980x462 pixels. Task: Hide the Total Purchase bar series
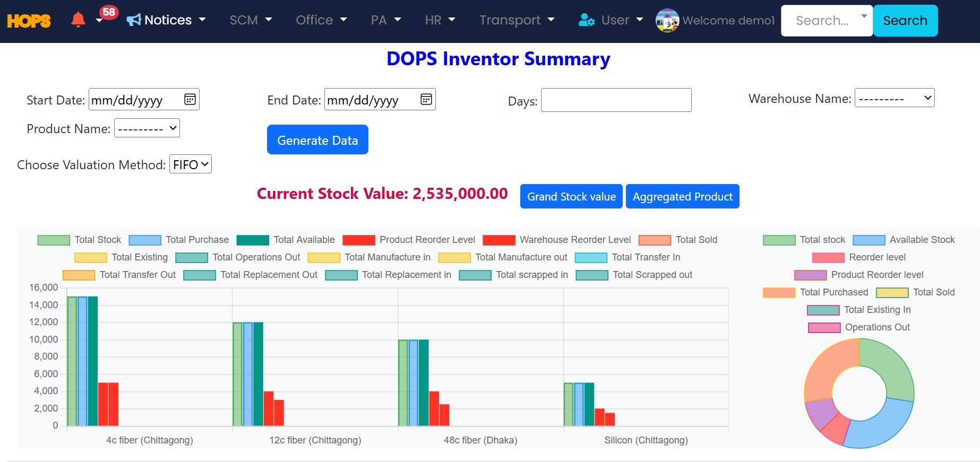pyautogui.click(x=145, y=240)
